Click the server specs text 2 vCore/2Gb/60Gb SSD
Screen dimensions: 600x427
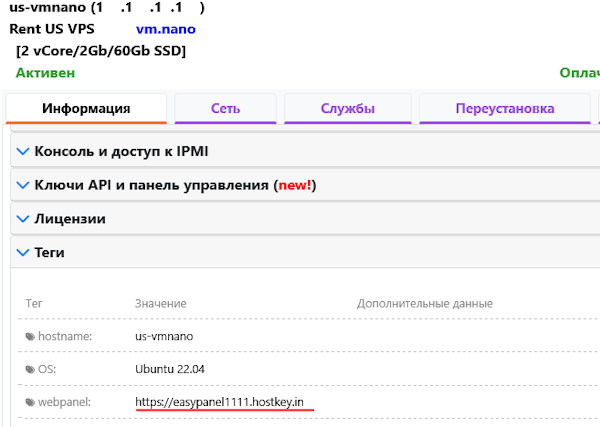pos(101,50)
